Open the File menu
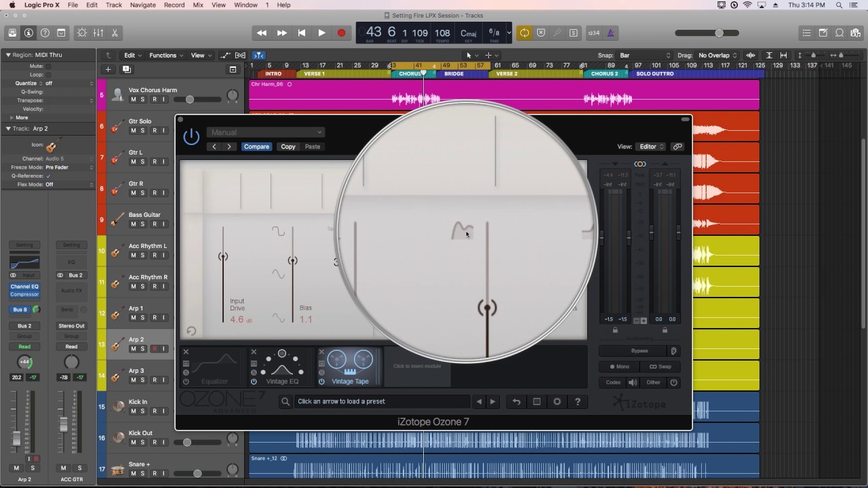The height and width of the screenshot is (488, 868). [73, 5]
